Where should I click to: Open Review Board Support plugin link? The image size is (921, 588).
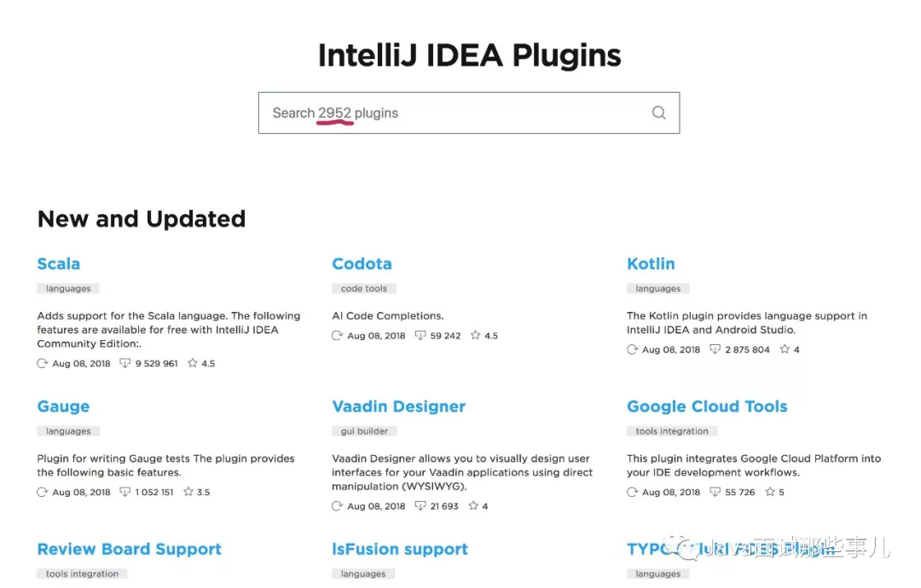click(129, 550)
